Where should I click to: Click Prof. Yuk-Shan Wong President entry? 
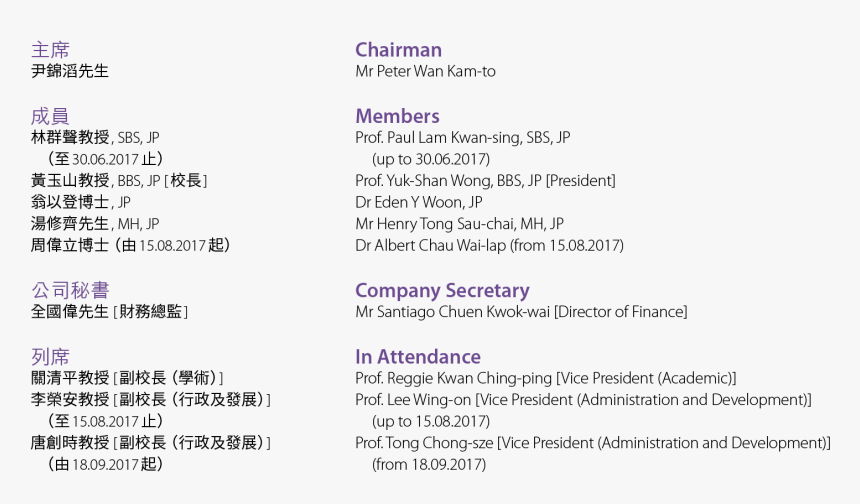[485, 181]
